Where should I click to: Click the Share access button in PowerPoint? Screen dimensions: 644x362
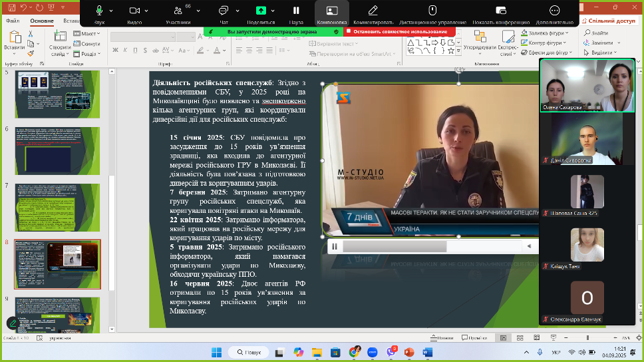(608, 21)
